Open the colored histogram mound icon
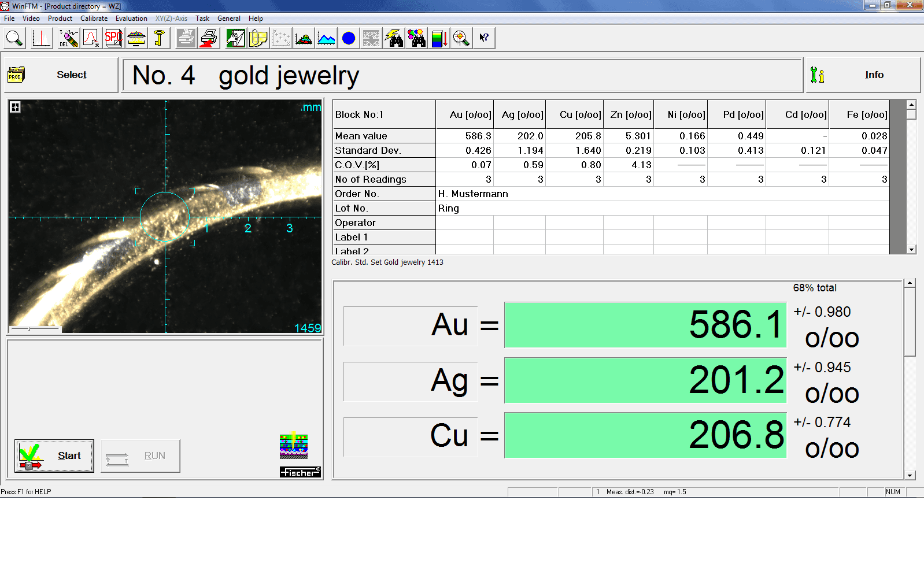This screenshot has height=563, width=924. (304, 39)
